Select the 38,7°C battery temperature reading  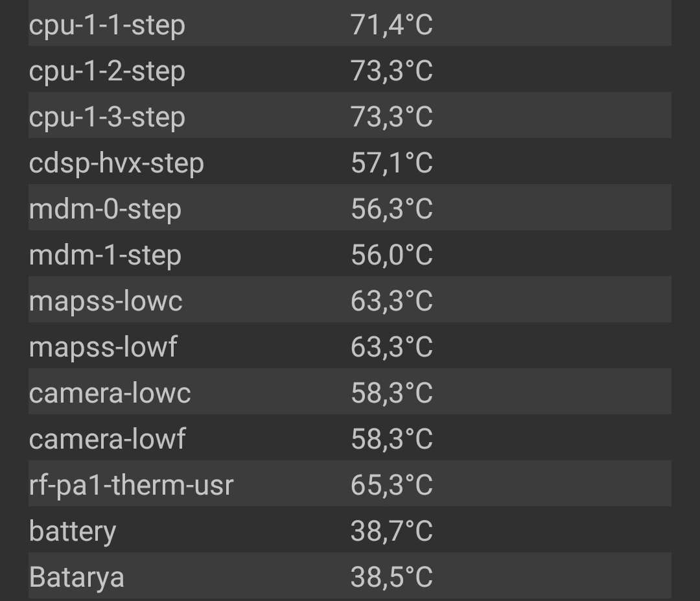(x=391, y=532)
